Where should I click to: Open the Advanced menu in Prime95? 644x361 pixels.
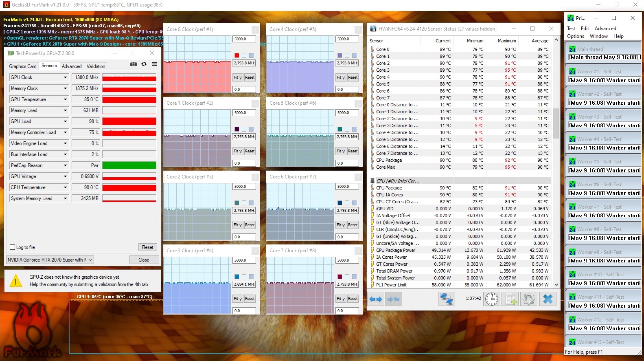pos(605,29)
